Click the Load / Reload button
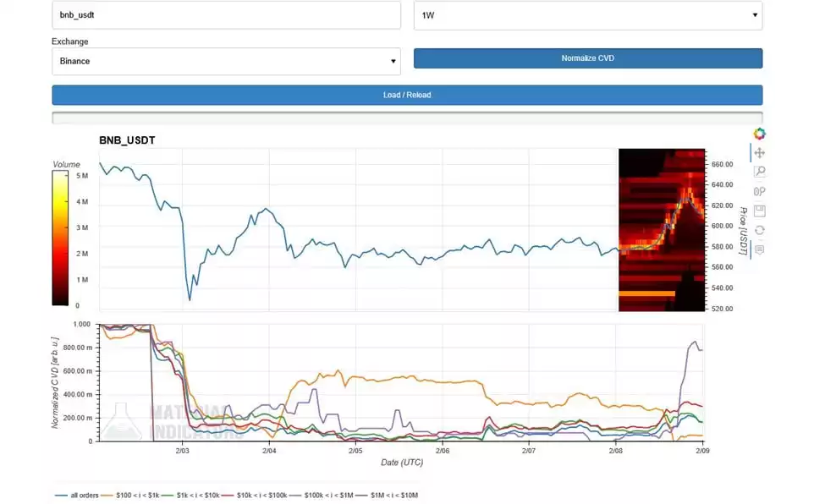The width and height of the screenshot is (825, 504). pos(407,95)
